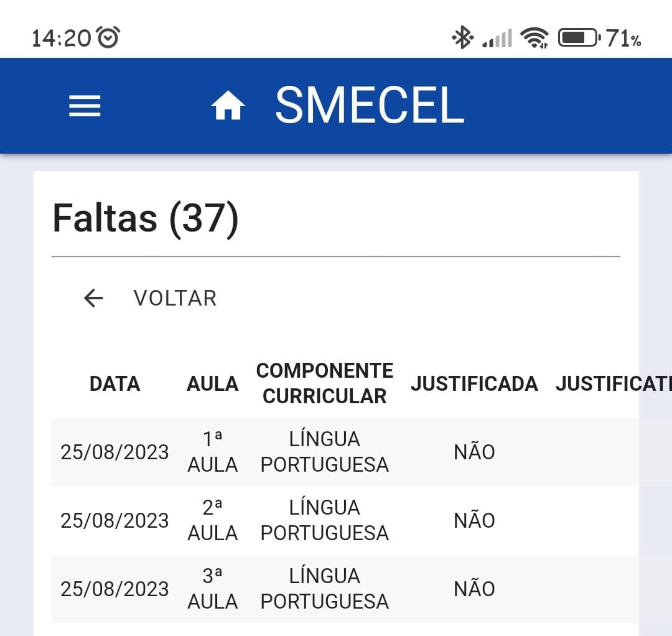The image size is (672, 636).
Task: Select the 3ª AULA absence row
Action: (345, 589)
